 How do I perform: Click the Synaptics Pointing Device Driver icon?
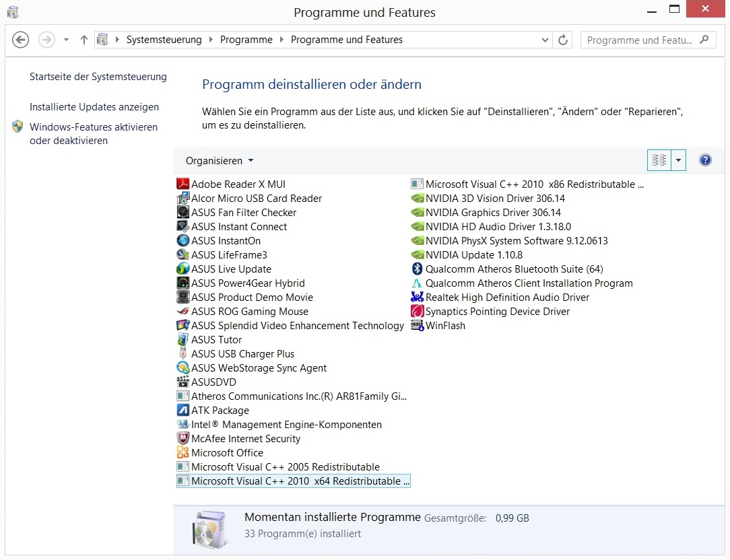point(417,311)
